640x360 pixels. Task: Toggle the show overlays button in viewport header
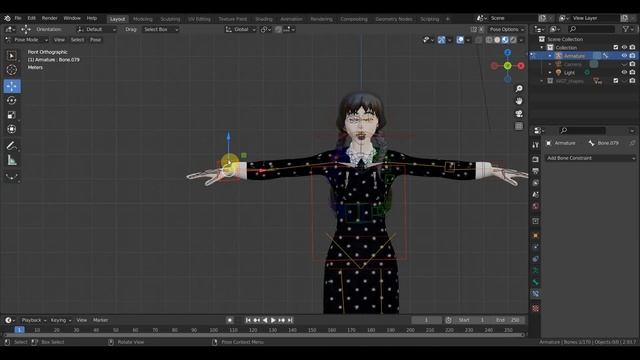click(x=460, y=40)
